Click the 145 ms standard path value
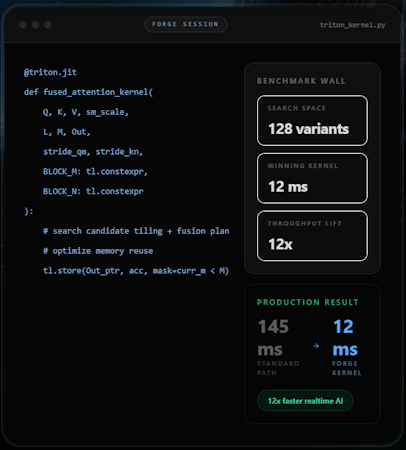The image size is (406, 450). 273,338
